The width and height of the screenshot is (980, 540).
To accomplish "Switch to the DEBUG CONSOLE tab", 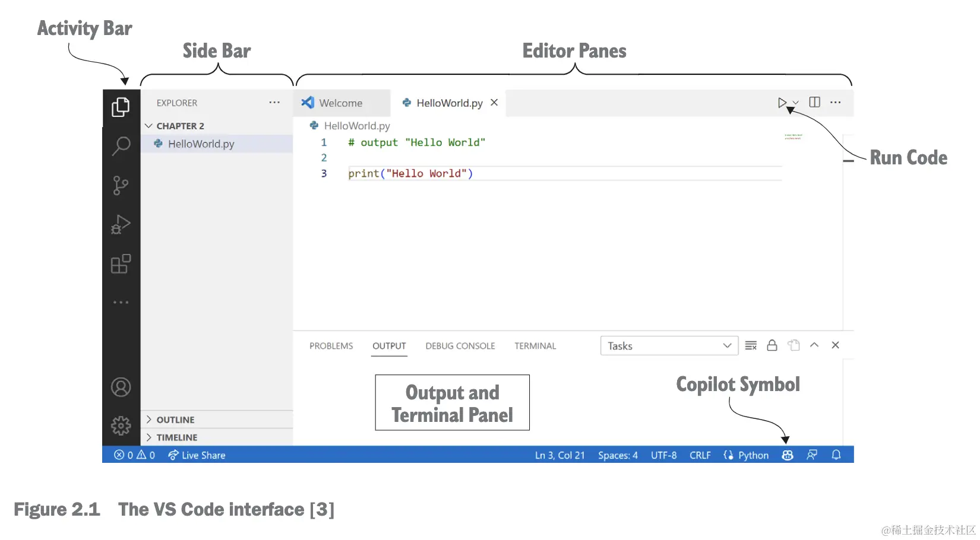I will point(460,346).
